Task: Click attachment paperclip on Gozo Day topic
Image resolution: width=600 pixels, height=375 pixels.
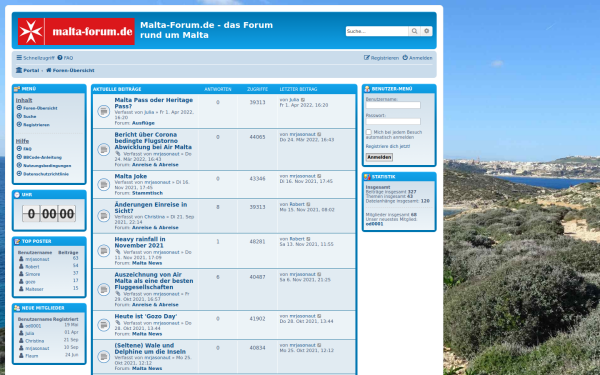Action: 118,323
